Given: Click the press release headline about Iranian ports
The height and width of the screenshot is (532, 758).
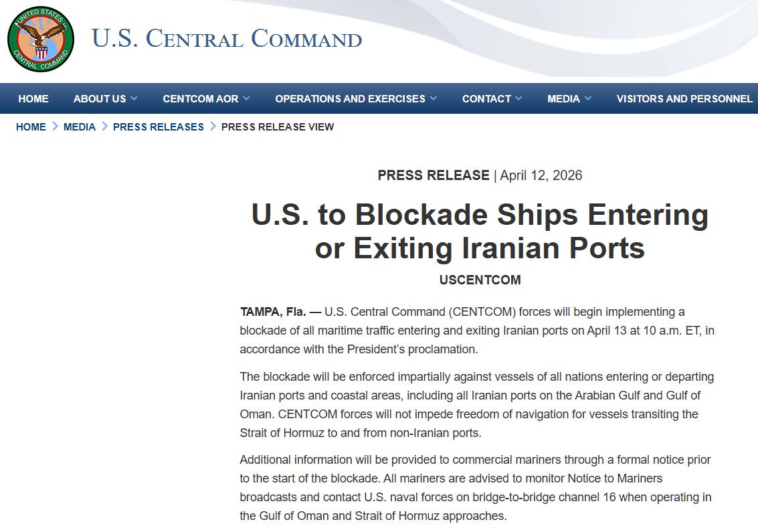Looking at the screenshot, I should pos(480,232).
